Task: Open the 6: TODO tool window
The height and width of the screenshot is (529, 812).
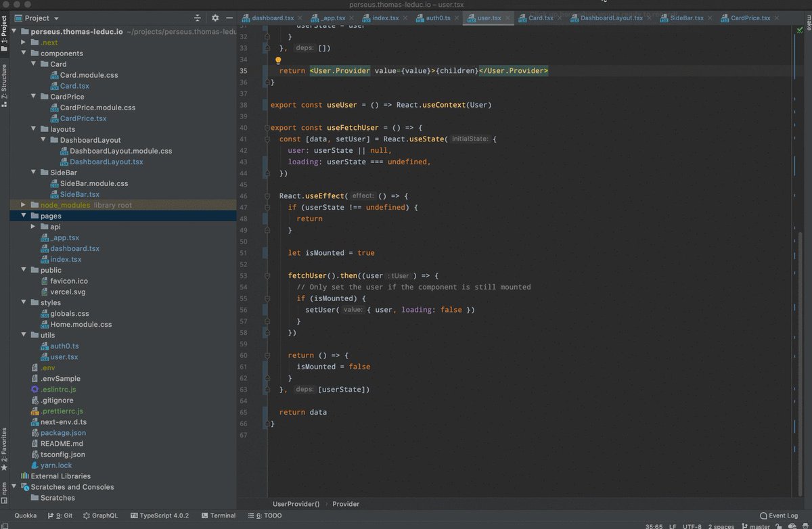Action: click(265, 515)
